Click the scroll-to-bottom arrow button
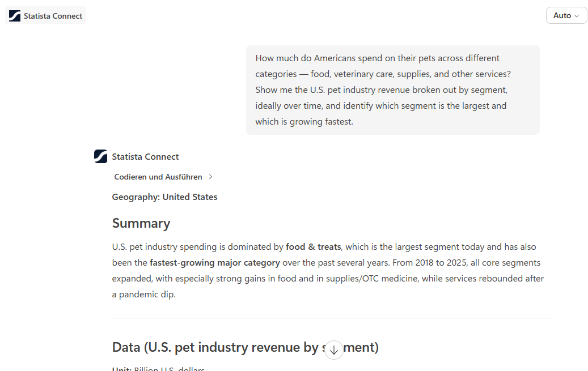The height and width of the screenshot is (371, 588). click(334, 350)
